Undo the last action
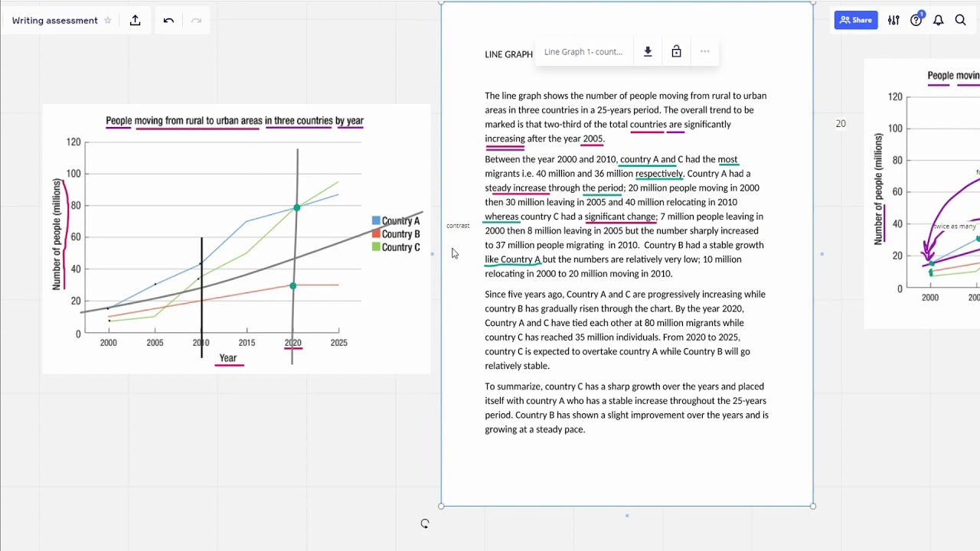980x551 pixels. pyautogui.click(x=168, y=21)
